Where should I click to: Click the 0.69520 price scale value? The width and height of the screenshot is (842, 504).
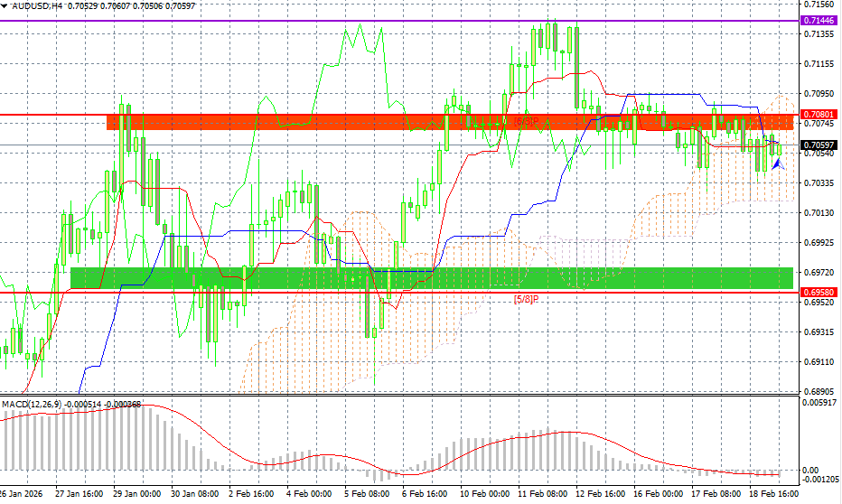point(819,303)
